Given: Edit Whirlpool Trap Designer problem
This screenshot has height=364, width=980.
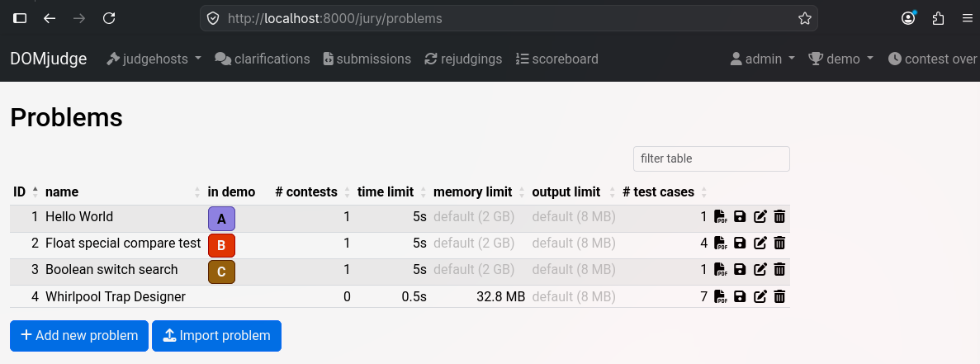Looking at the screenshot, I should point(760,296).
